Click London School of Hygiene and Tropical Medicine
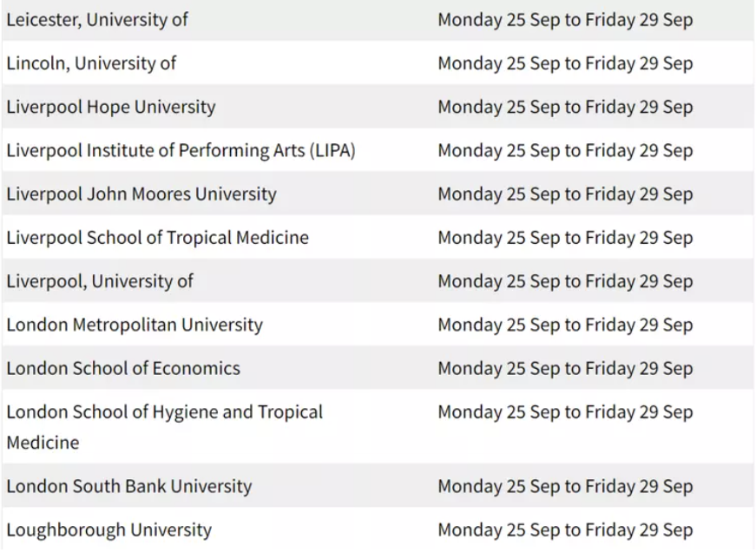 pyautogui.click(x=164, y=427)
